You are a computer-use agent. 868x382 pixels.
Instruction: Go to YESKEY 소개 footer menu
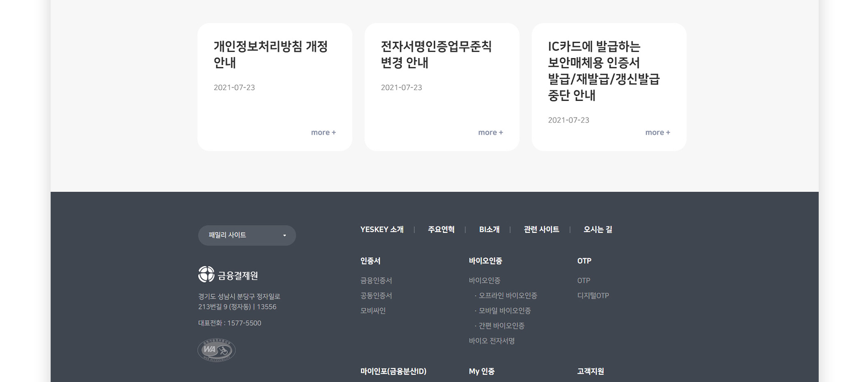[382, 230]
